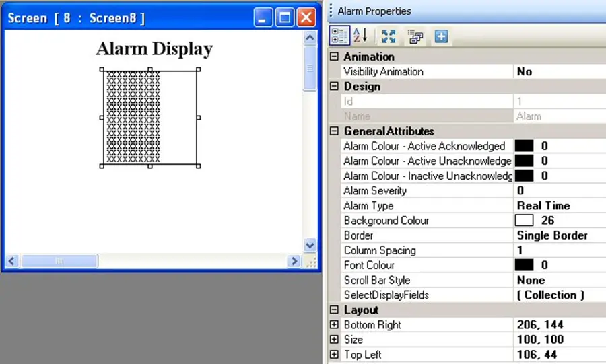Select the Active Acknowledged colour swatch

pyautogui.click(x=524, y=146)
